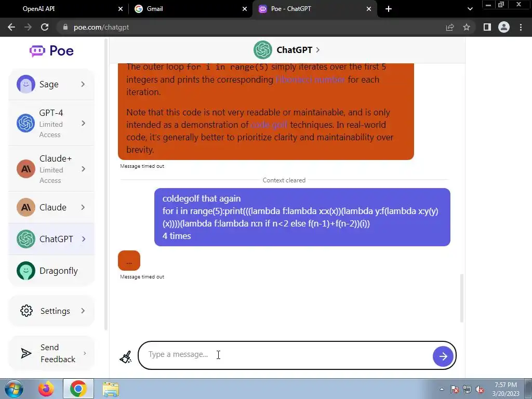
Task: Click ChatGPT avatar in sidebar
Action: (26, 239)
